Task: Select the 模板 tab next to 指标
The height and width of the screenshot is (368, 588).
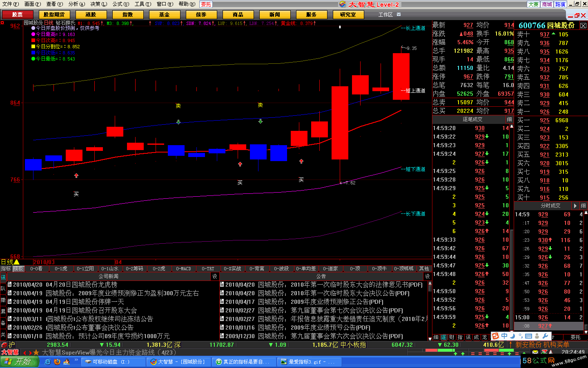Action: [18, 269]
